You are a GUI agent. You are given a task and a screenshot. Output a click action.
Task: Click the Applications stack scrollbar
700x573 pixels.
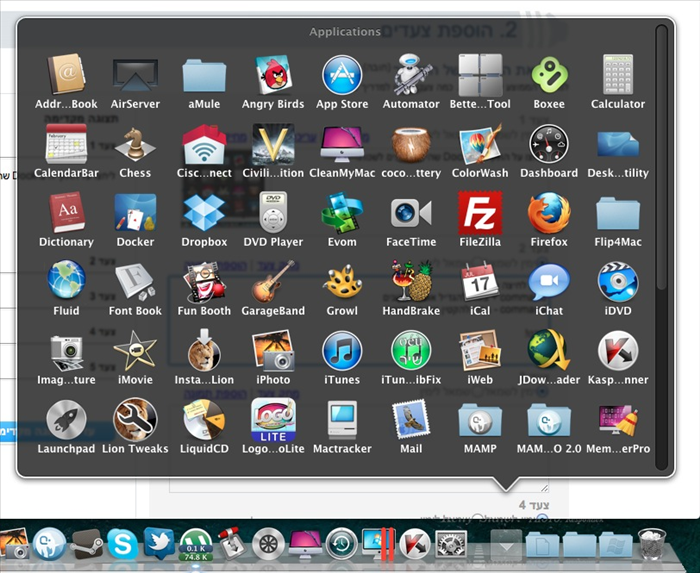(x=662, y=156)
